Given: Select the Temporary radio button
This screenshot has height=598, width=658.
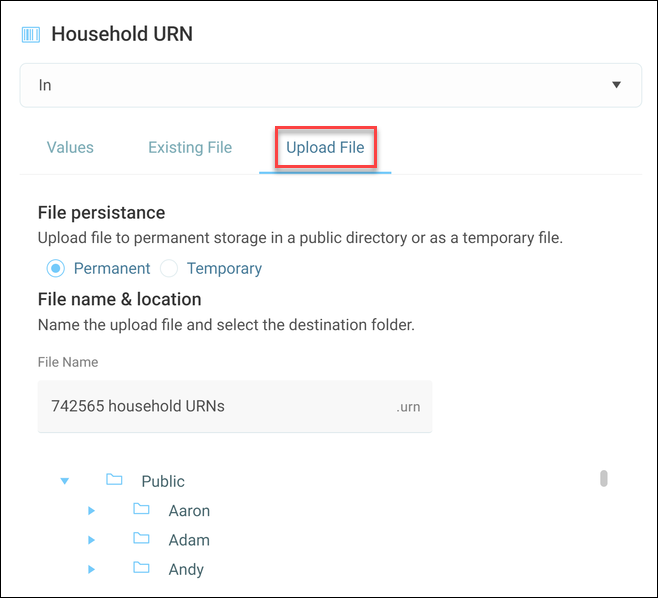Looking at the screenshot, I should pos(169,268).
